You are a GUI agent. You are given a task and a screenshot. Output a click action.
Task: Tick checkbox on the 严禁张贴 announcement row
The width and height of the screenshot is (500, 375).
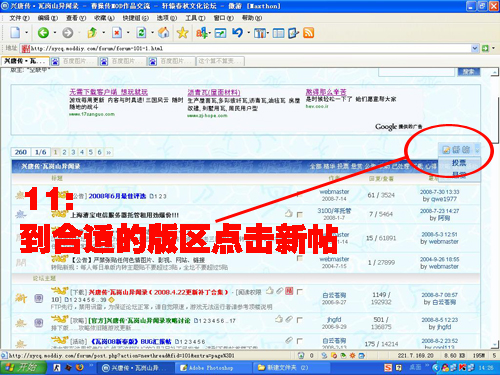click(x=300, y=258)
